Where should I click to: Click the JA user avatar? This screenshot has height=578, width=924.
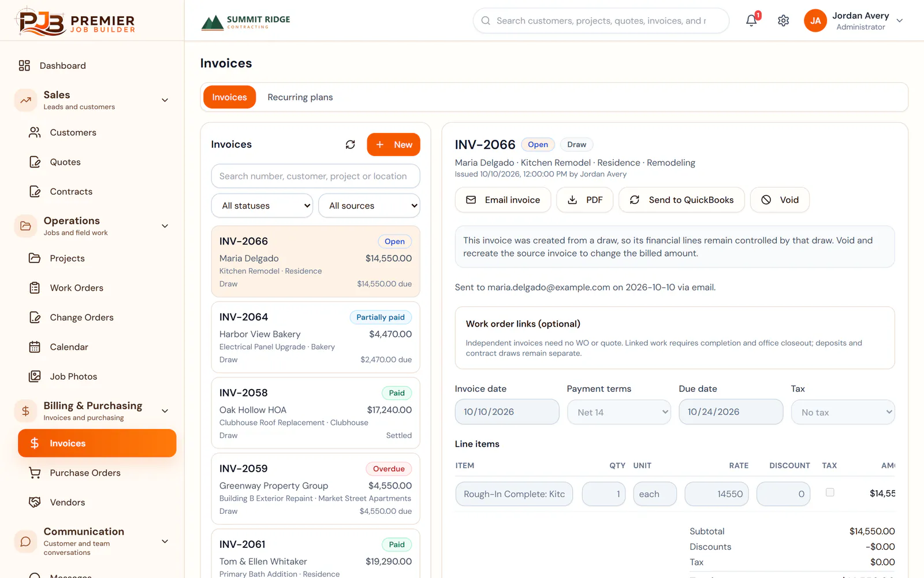click(x=815, y=21)
